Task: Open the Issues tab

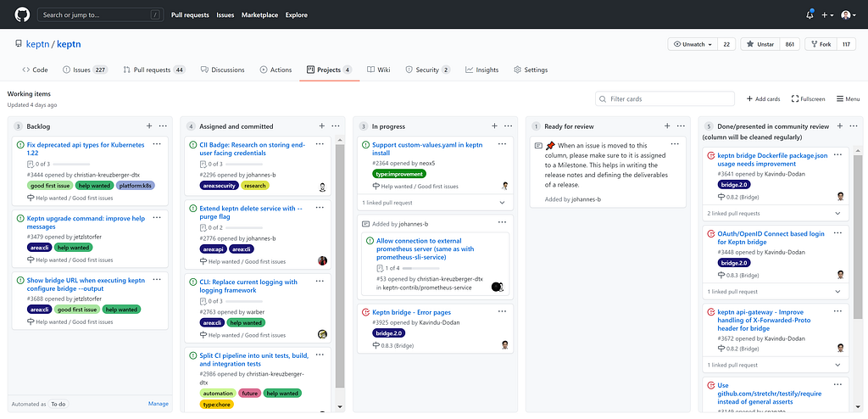Action: click(x=86, y=70)
